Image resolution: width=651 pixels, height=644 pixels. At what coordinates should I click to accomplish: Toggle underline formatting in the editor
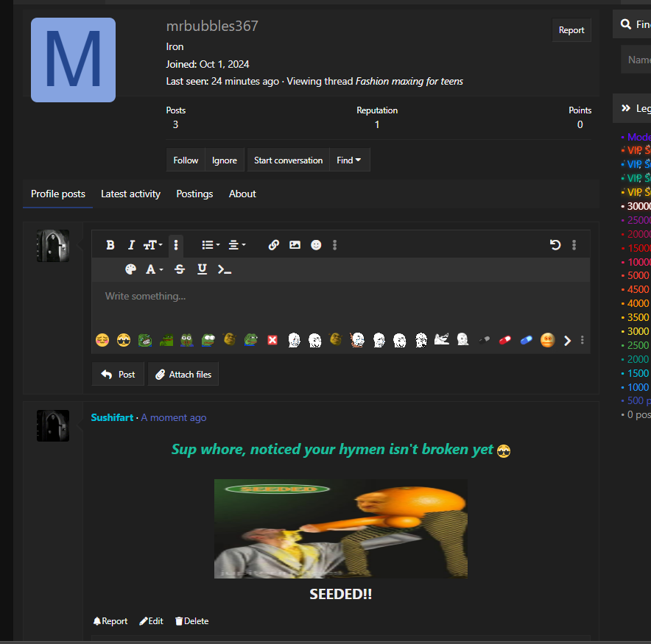[202, 269]
